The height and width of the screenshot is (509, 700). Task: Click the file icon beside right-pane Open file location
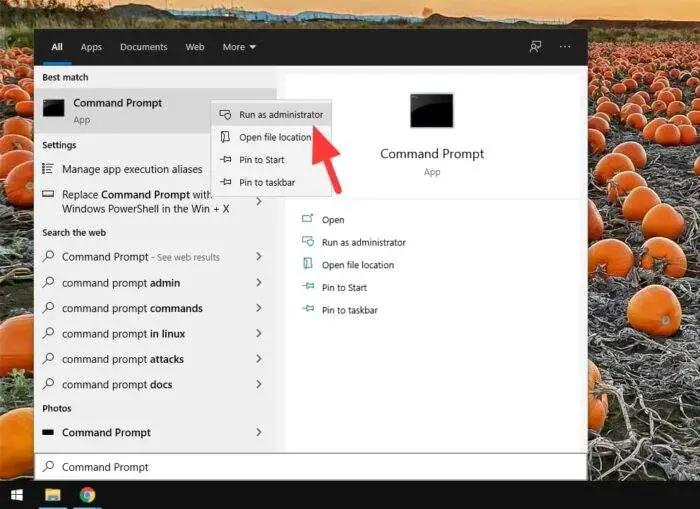pyautogui.click(x=308, y=264)
